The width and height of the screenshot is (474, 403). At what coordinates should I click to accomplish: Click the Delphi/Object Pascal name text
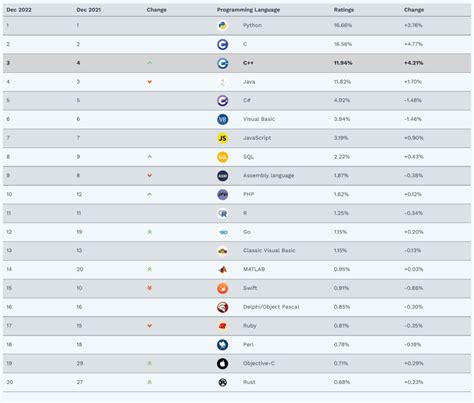271,307
